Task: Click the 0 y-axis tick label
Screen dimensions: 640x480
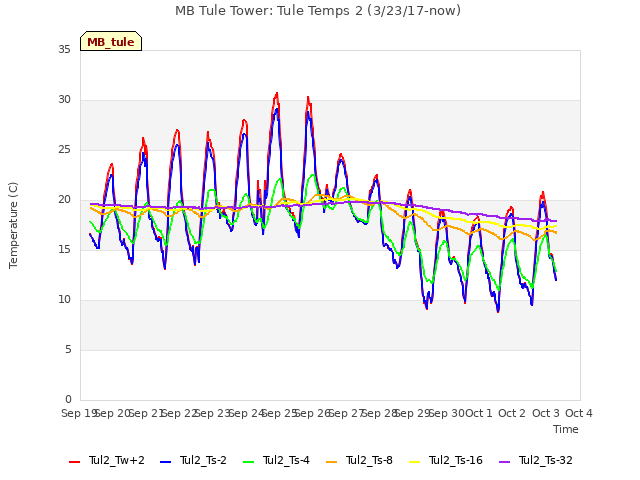Action: click(68, 399)
